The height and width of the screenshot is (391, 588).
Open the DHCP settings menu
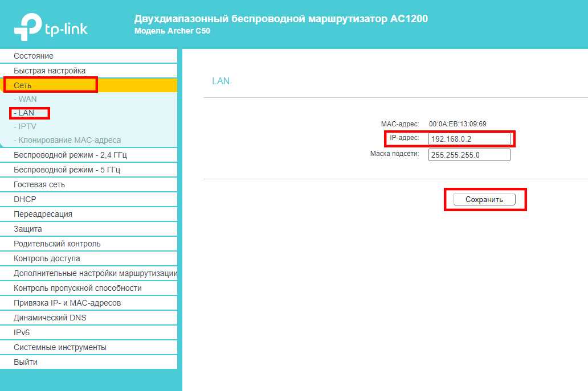[x=25, y=199]
